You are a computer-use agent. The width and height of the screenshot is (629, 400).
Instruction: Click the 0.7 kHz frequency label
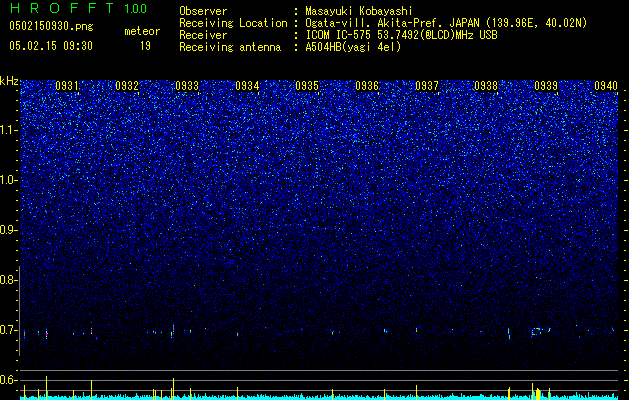(x=8, y=330)
